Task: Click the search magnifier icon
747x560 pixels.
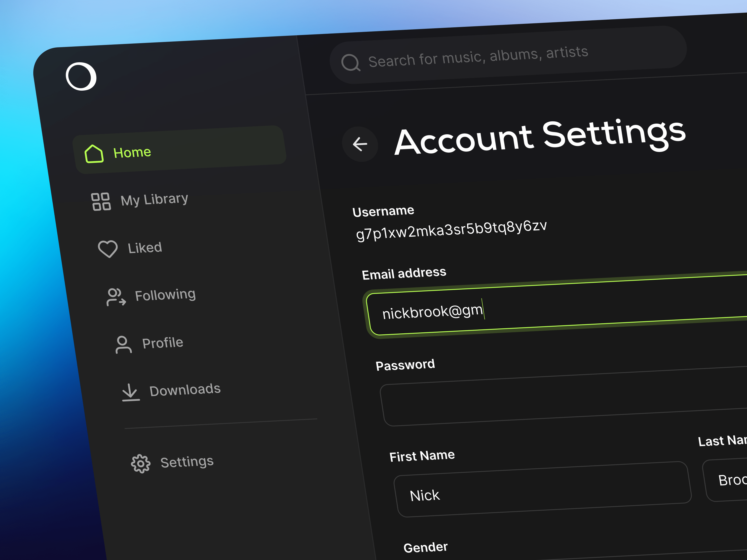Action: tap(351, 63)
